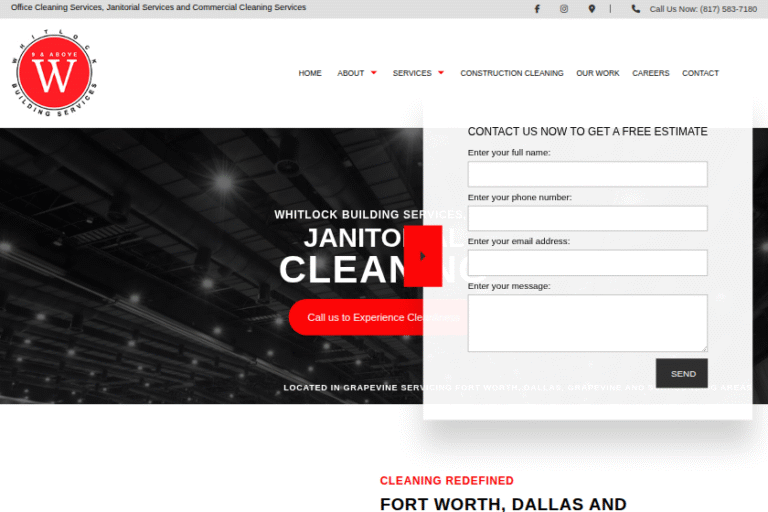Open the Facebook icon link
768x512 pixels.
tap(537, 9)
